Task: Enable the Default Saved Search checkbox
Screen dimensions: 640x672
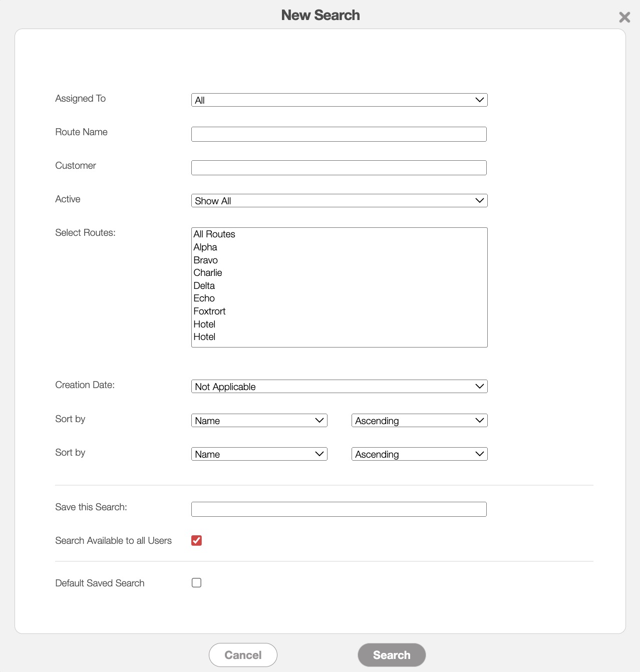Action: [x=196, y=583]
